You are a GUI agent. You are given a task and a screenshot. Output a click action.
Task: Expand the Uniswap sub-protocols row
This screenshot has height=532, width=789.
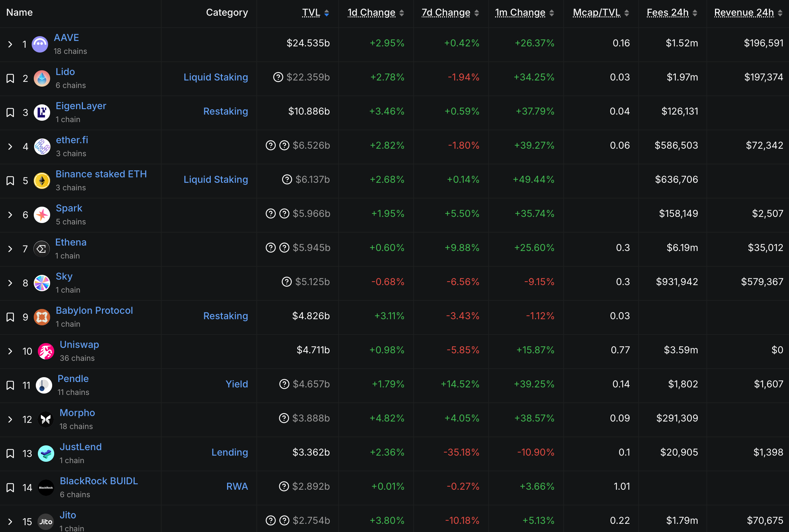(x=10, y=351)
